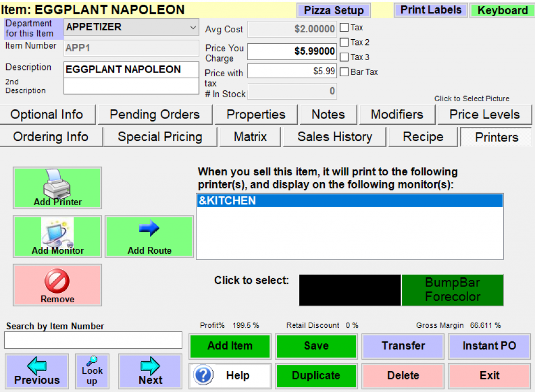The width and height of the screenshot is (535, 392).
Task: Click the Pizza Setup button
Action: (334, 10)
